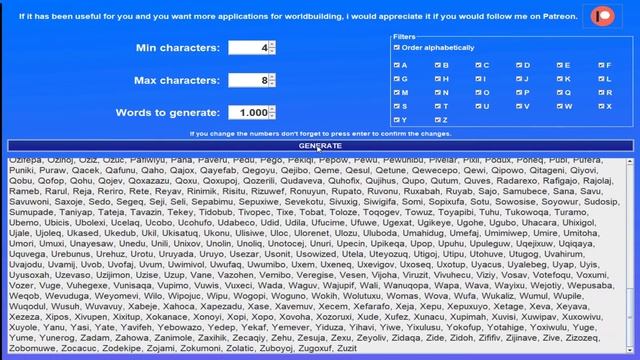Toggle the letter T filter checkbox
This screenshot has height=360, width=640.
pos(438,107)
